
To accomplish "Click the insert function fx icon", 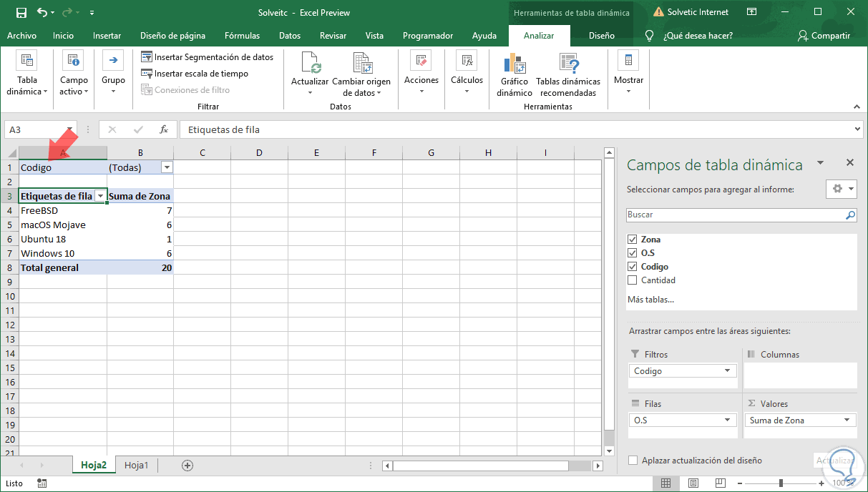I will click(x=164, y=129).
